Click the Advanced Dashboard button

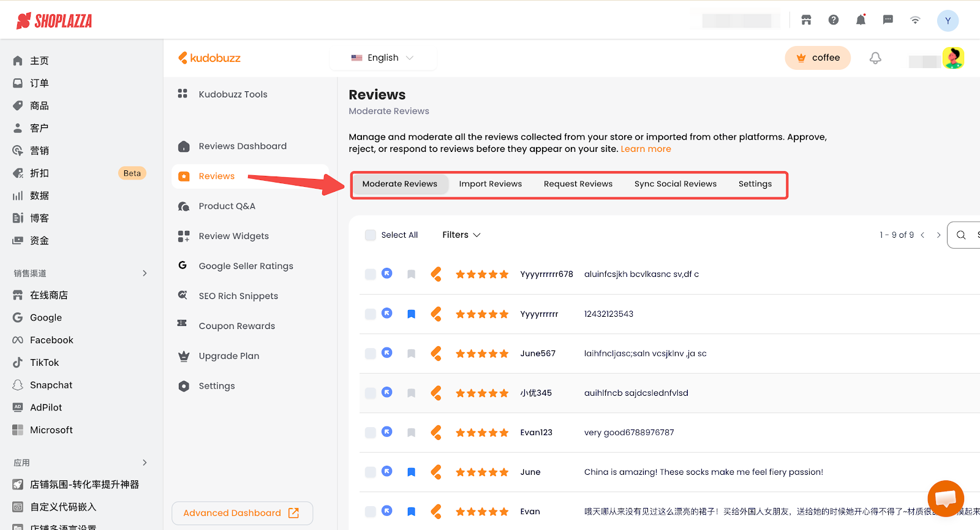pyautogui.click(x=241, y=513)
